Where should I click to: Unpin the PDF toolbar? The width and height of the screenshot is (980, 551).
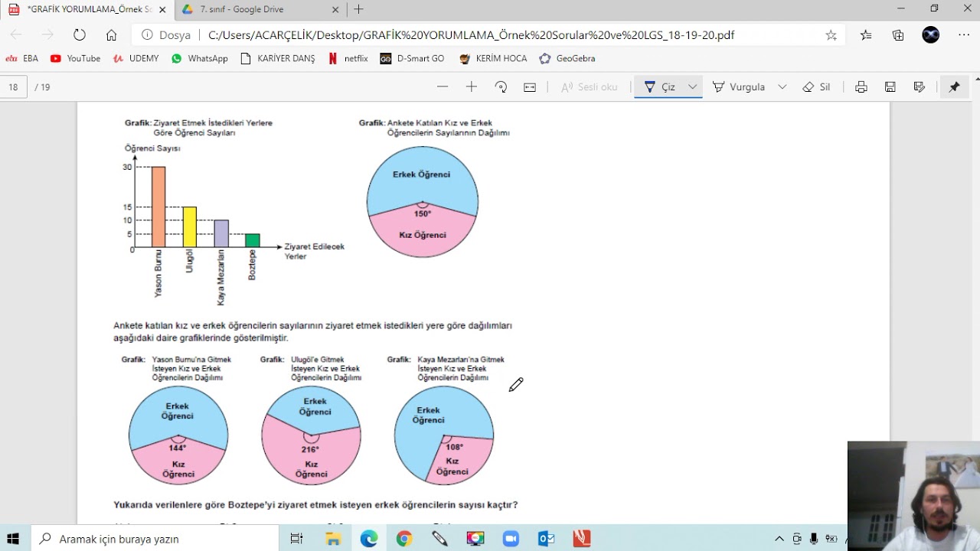click(954, 87)
